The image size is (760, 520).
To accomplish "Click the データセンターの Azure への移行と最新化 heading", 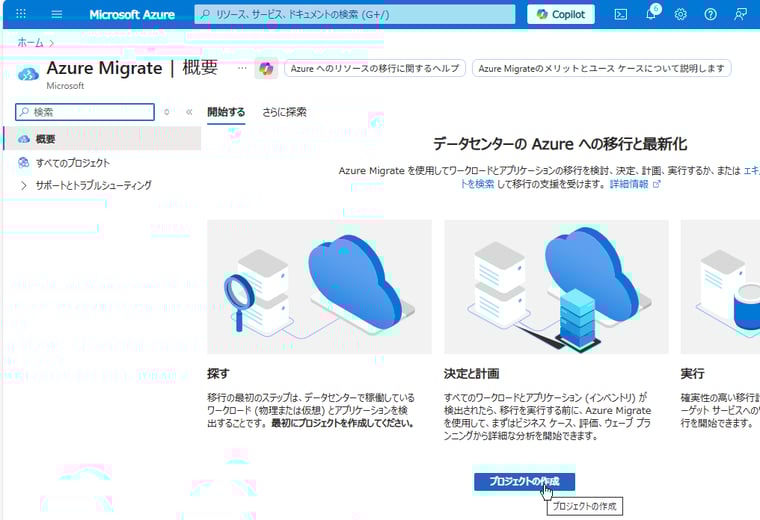I will coord(560,144).
